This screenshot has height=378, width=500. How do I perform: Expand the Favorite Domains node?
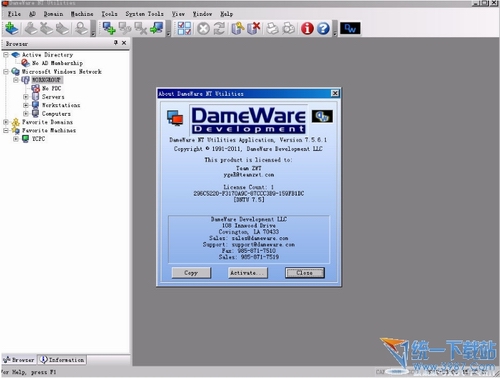6,122
